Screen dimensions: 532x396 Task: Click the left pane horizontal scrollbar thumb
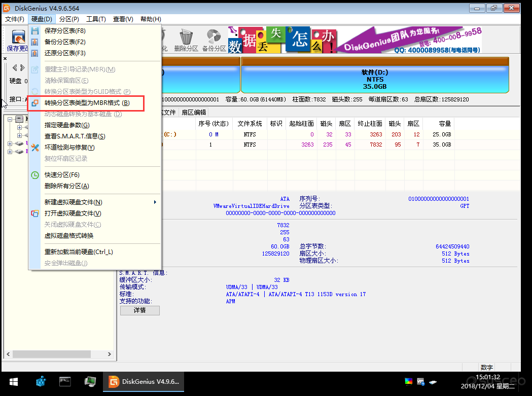[x=52, y=354]
